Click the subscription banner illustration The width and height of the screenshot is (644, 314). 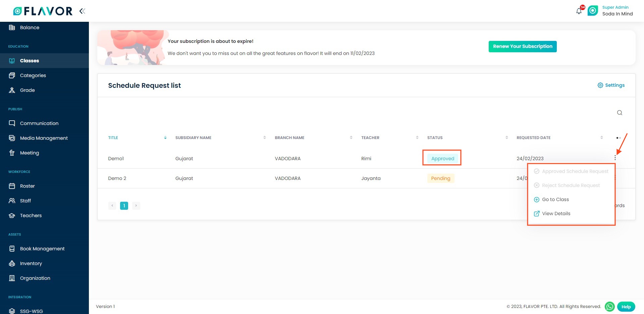(133, 48)
